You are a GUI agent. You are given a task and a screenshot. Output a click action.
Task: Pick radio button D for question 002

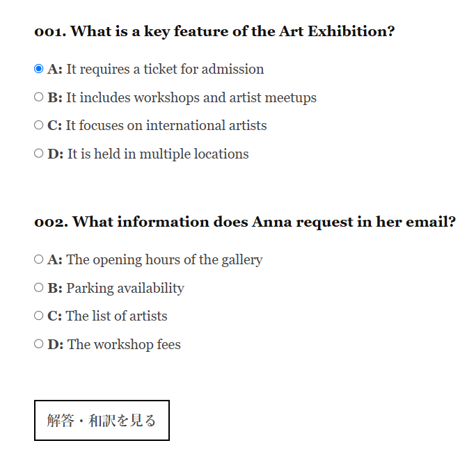[x=38, y=344]
